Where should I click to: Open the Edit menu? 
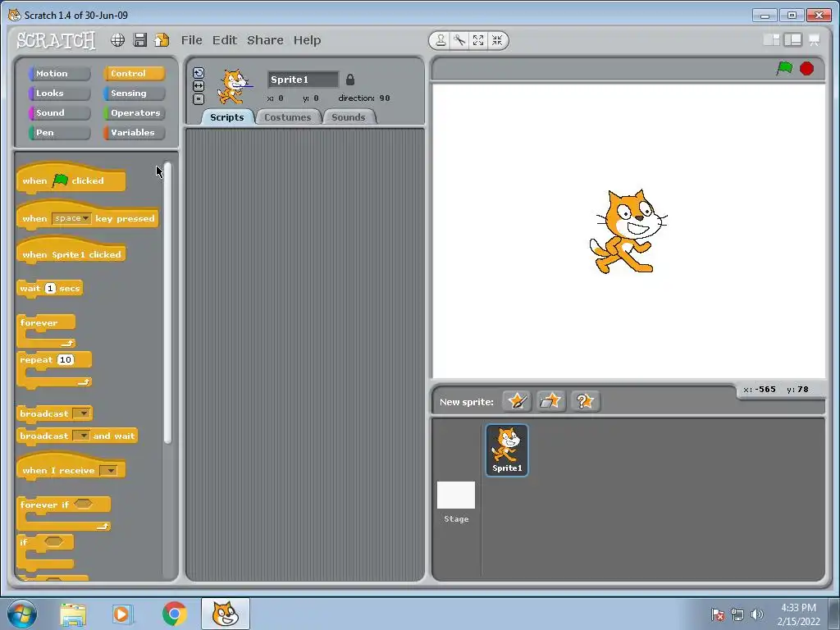(225, 40)
